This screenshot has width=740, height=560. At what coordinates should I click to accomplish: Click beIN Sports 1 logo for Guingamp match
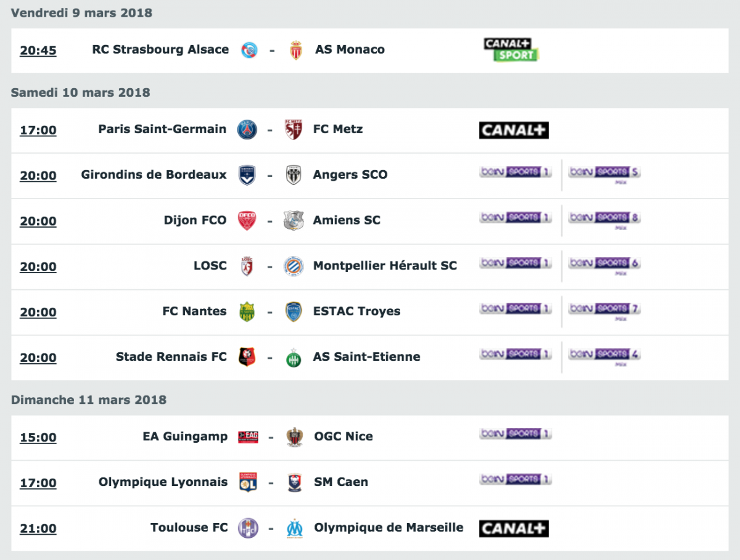(516, 434)
